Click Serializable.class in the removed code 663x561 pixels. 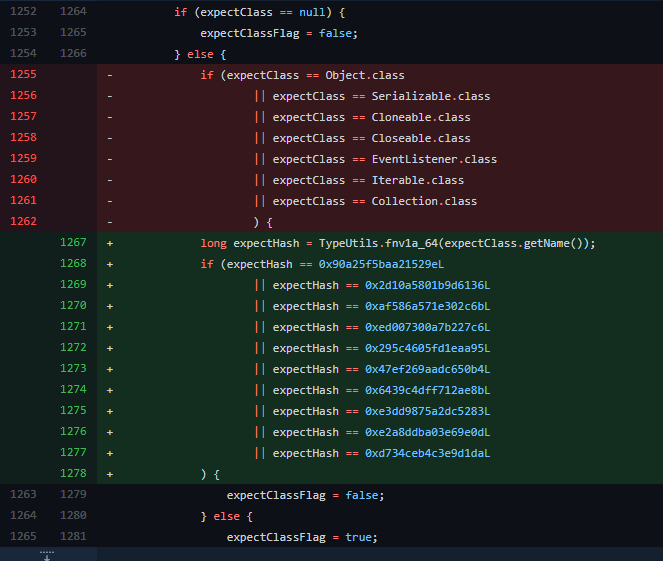coord(430,96)
